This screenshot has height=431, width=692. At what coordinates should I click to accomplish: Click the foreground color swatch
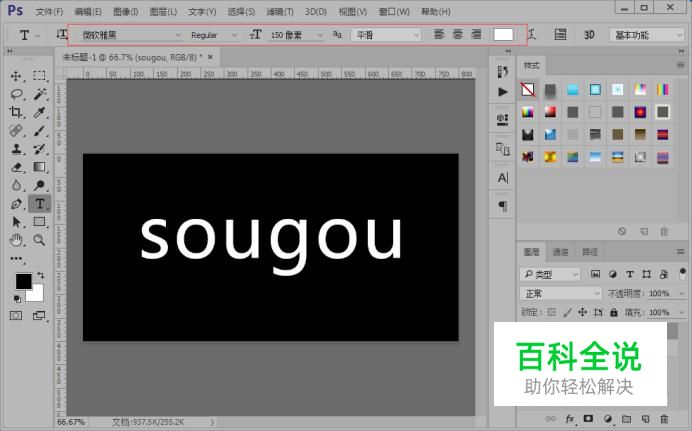pyautogui.click(x=23, y=281)
